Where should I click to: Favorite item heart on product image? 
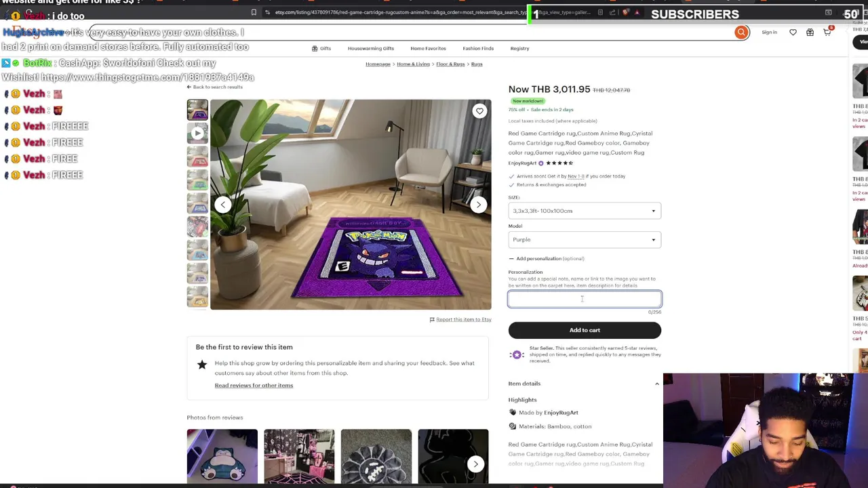[x=479, y=111]
